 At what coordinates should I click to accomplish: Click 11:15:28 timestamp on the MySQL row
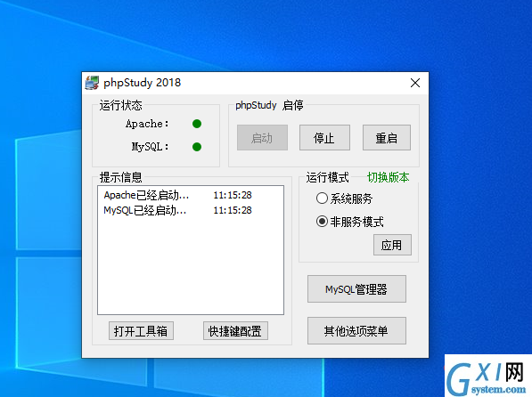[233, 211]
